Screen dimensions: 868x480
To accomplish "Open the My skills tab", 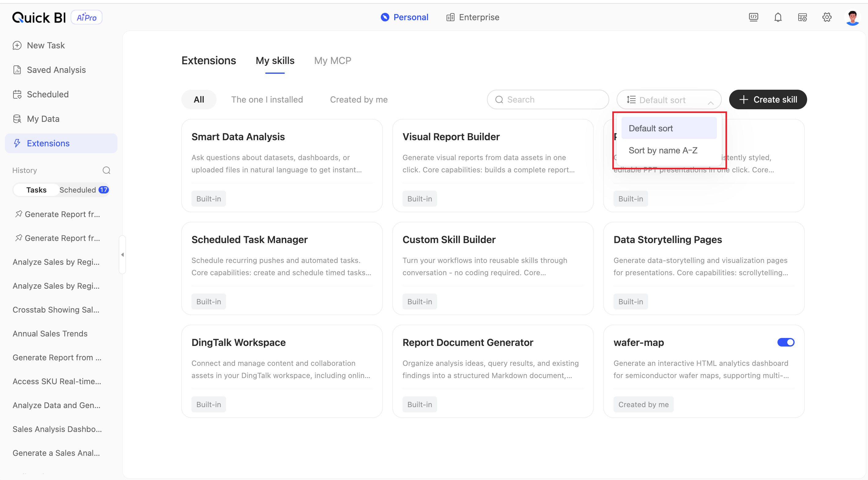I will point(275,61).
